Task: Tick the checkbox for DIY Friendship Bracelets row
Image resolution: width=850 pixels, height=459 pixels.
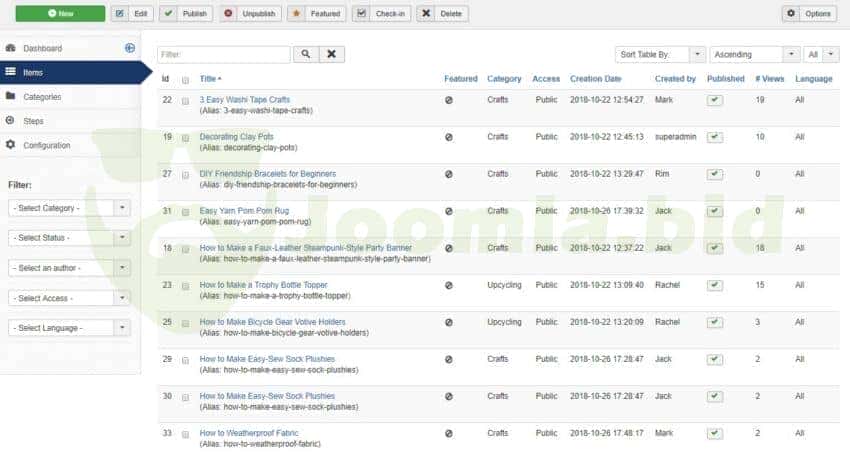Action: point(185,174)
